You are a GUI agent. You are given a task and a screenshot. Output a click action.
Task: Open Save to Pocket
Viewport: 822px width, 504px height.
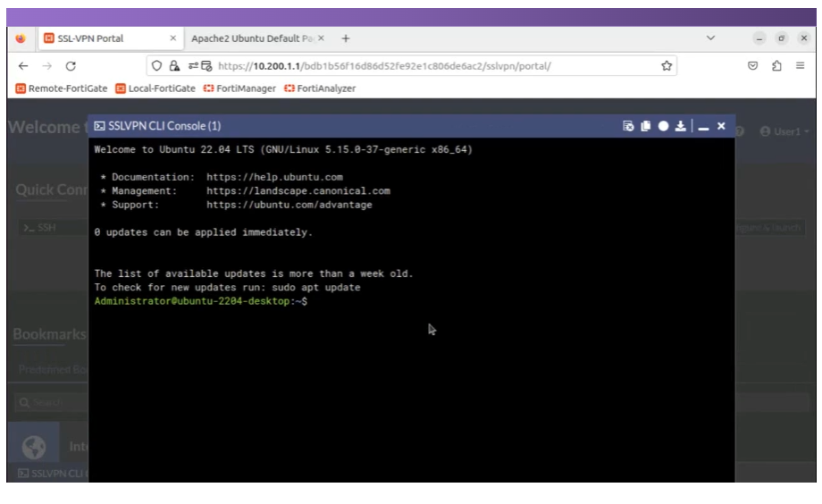click(753, 66)
